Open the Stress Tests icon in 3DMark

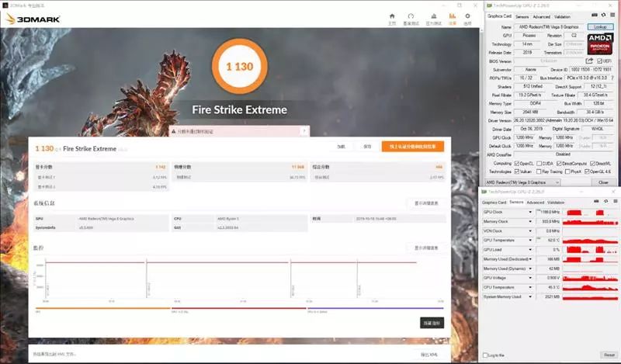(433, 16)
